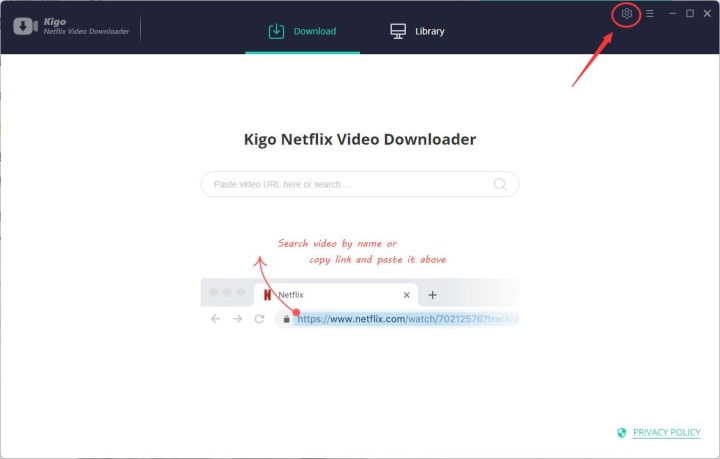Open the hamburger menu icon

pos(650,14)
